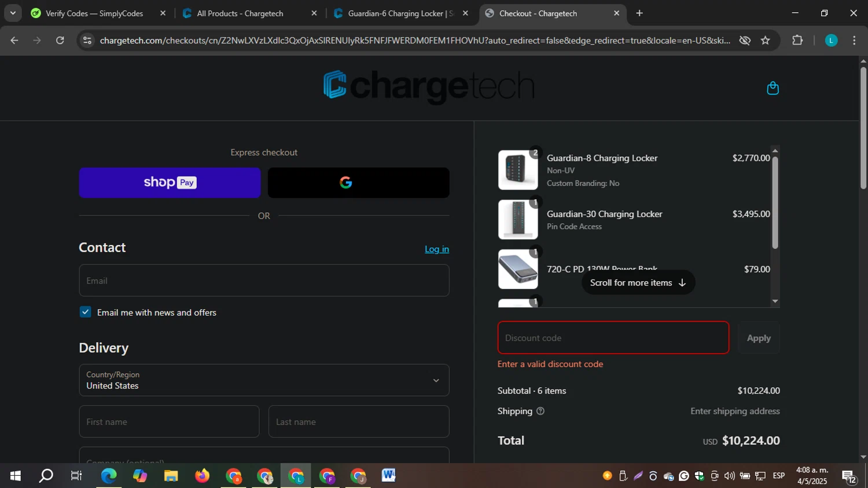Click the Discount code field
The height and width of the screenshot is (488, 868).
click(x=613, y=337)
